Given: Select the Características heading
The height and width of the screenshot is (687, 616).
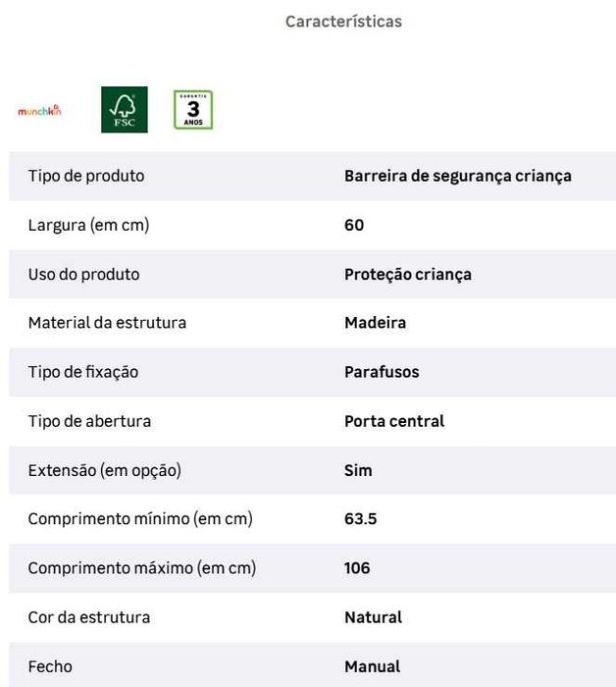Looking at the screenshot, I should coord(343,22).
